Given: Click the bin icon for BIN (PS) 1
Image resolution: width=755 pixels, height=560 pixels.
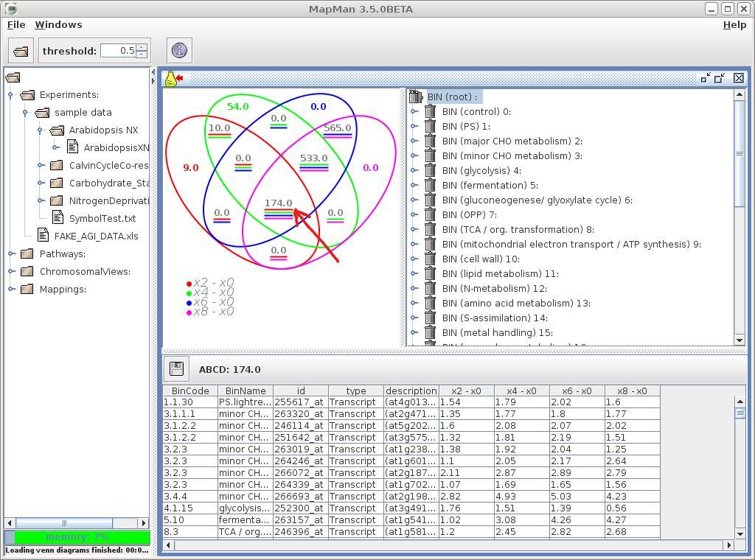Looking at the screenshot, I should tap(430, 126).
